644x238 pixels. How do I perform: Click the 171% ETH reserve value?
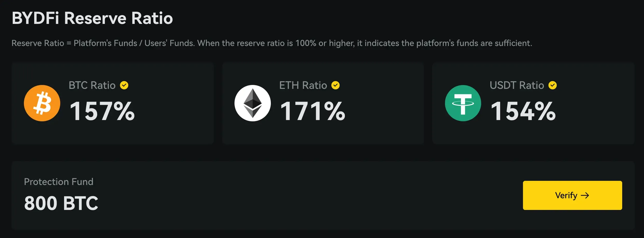coord(313,111)
